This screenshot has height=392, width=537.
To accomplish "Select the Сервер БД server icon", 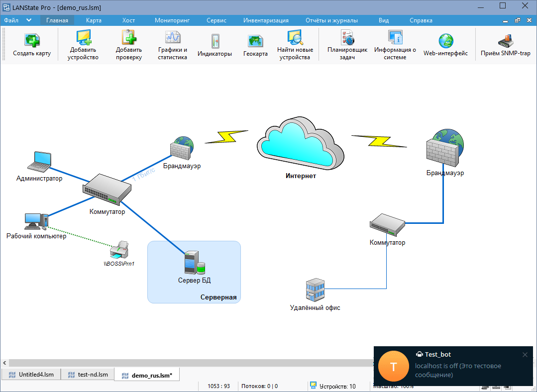I will pyautogui.click(x=195, y=263).
